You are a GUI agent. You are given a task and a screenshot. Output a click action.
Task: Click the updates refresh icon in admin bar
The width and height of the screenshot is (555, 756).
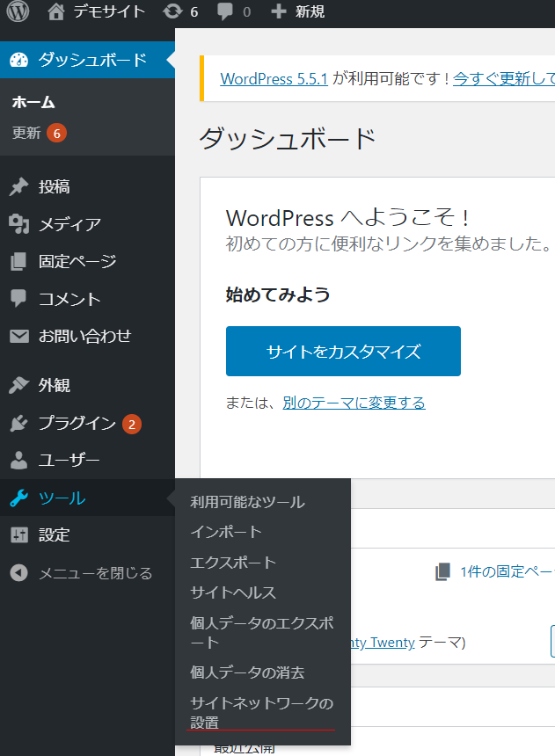pyautogui.click(x=172, y=11)
